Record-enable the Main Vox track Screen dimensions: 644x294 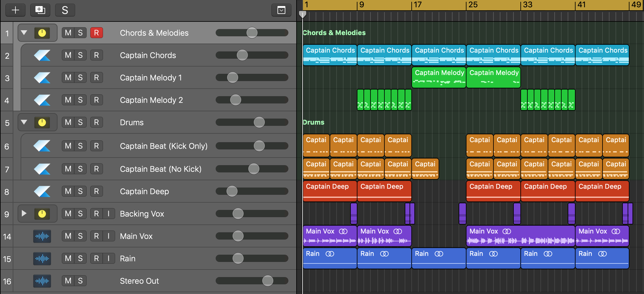pos(96,236)
